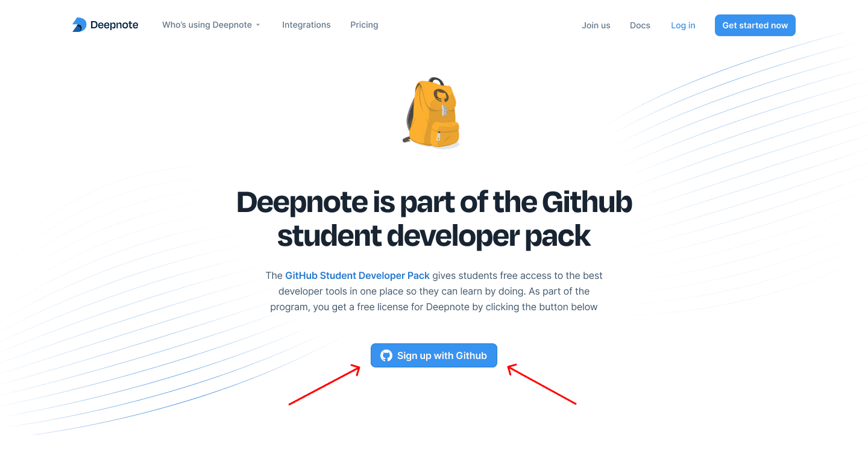Open the Join us link

[x=596, y=25]
